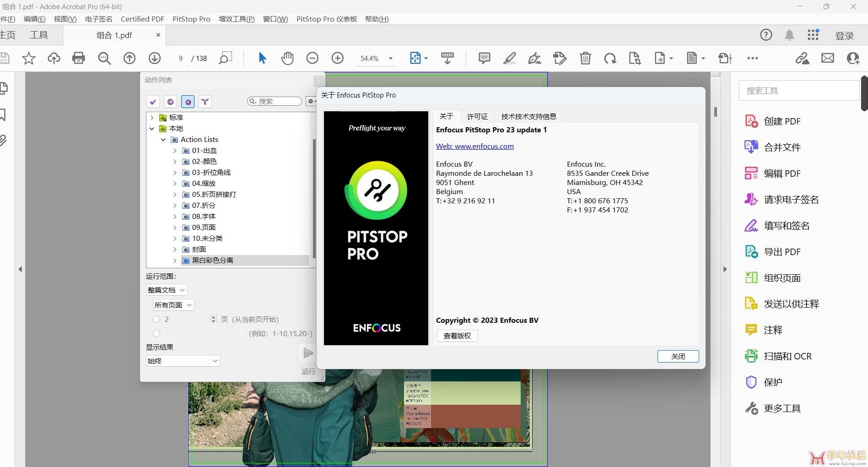Click the Highlight text pen icon
The width and height of the screenshot is (868, 467).
point(509,58)
